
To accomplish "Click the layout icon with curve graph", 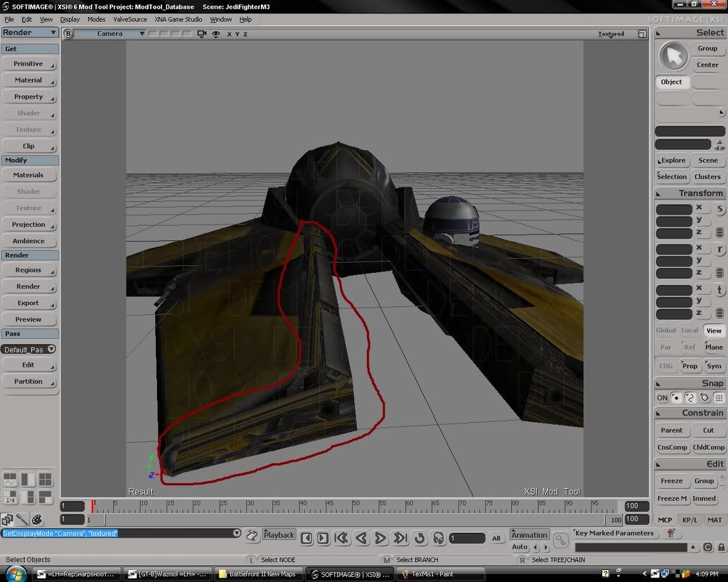I will [10, 479].
